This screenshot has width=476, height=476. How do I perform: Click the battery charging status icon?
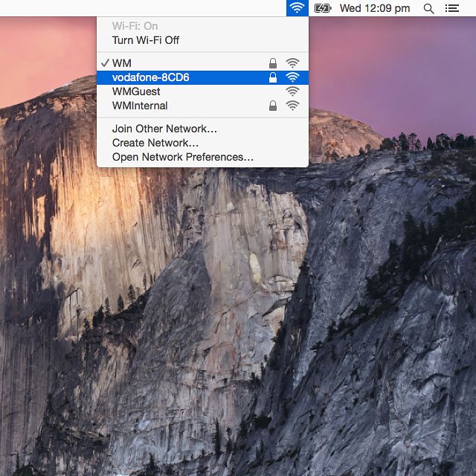tap(322, 8)
